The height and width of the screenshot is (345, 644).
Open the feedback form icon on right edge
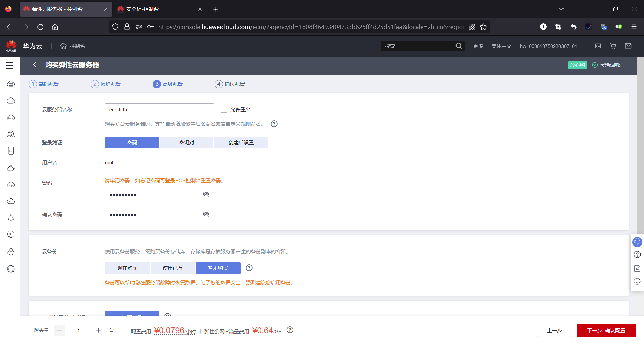tap(637, 268)
